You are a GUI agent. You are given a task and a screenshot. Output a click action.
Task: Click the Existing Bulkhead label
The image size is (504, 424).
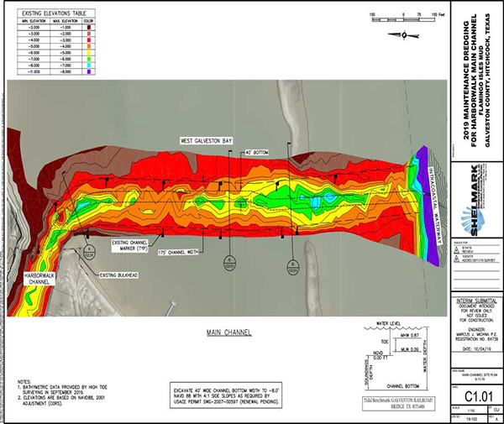coord(120,273)
